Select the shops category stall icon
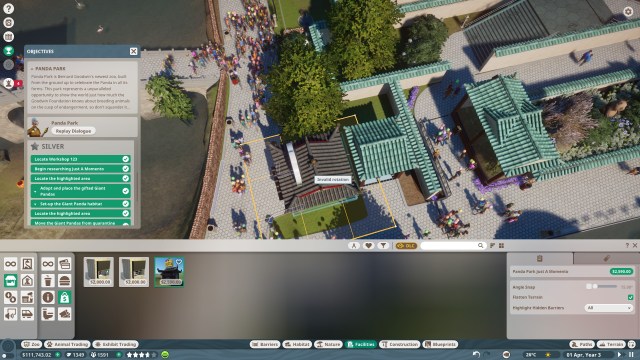This screenshot has width=640, height=360. pyautogui.click(x=11, y=280)
